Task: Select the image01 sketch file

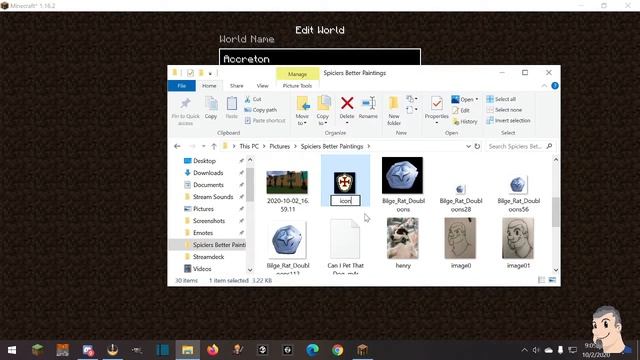Action: point(518,243)
